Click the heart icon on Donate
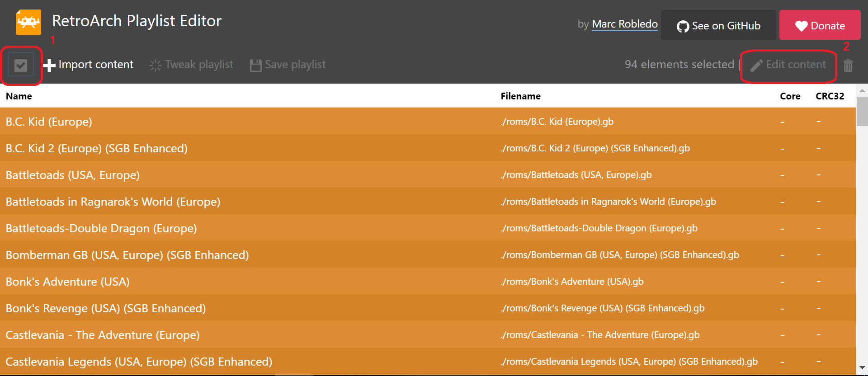 [802, 26]
